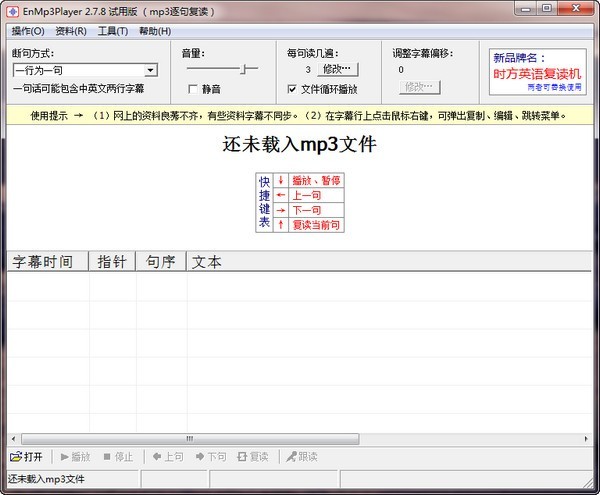Click the 下一句 shortcut entry
The width and height of the screenshot is (600, 495).
coord(316,210)
